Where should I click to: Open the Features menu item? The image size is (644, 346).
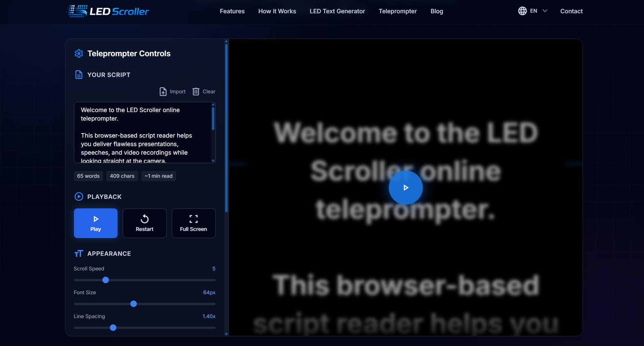click(232, 11)
